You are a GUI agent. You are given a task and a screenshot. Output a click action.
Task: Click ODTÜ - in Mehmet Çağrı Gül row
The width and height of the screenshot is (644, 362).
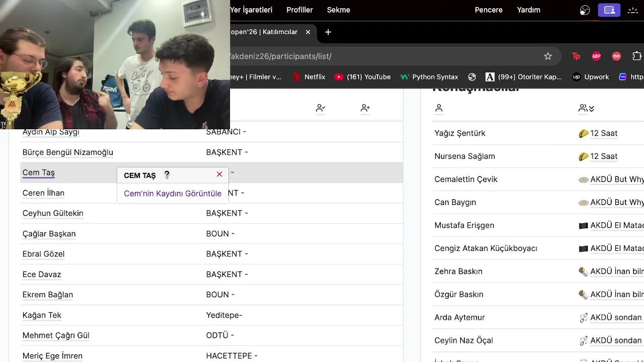(220, 335)
